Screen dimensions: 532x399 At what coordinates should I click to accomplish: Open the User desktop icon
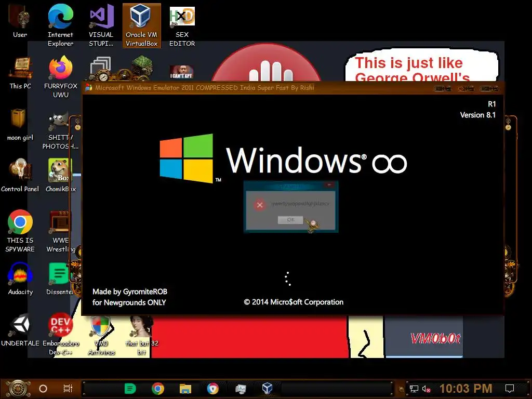coord(20,22)
